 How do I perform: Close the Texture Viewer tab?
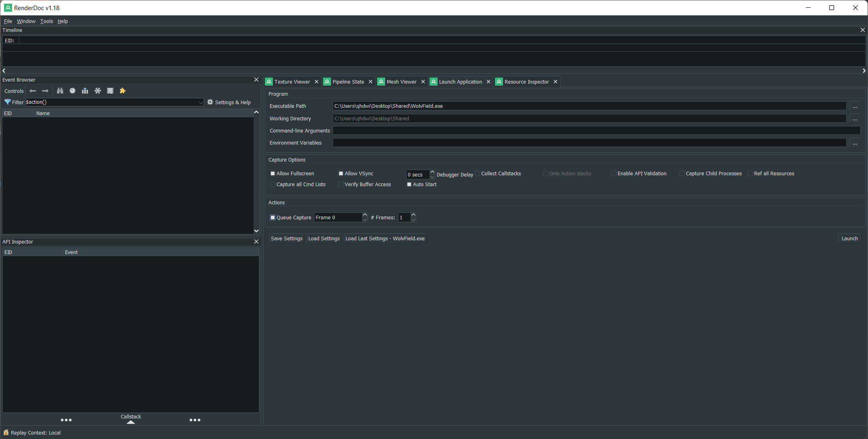coord(317,82)
